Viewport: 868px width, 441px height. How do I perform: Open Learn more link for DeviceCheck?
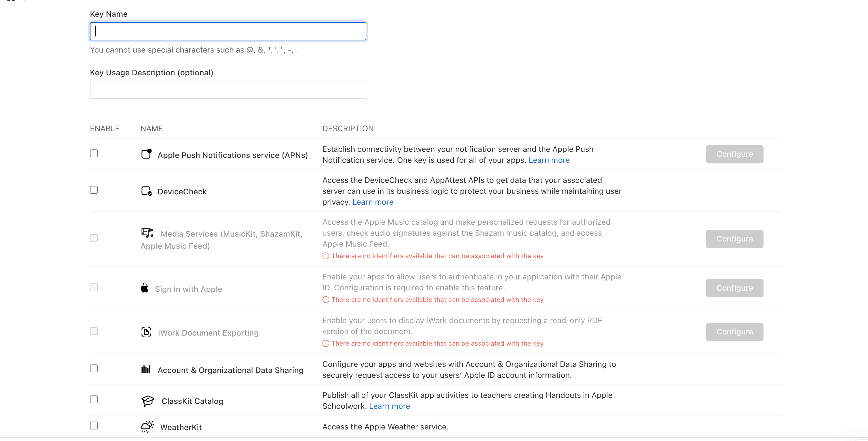(373, 202)
